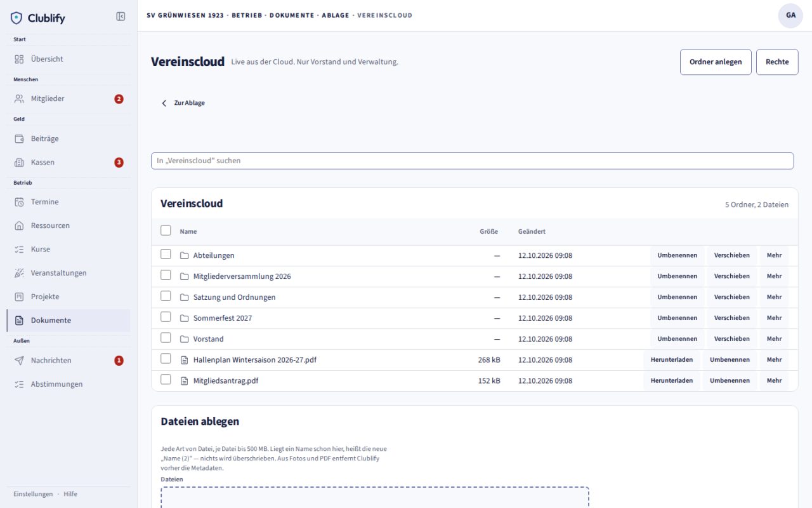The image size is (812, 508).
Task: Open Nachrichten paper plane icon
Action: pos(19,360)
